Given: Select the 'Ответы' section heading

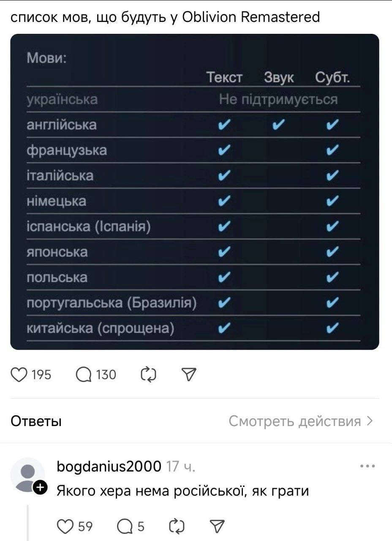Looking at the screenshot, I should pos(36,421).
